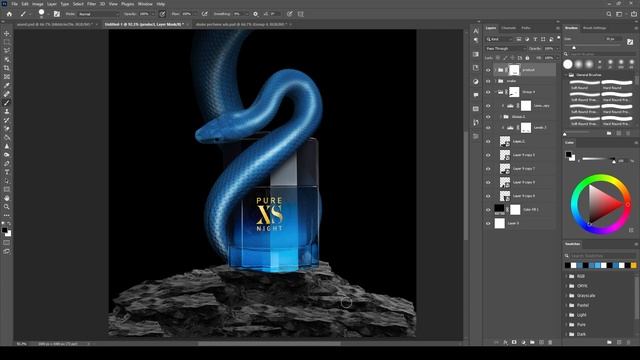Click the Home icon in the options bar
This screenshot has height=360, width=640.
pyautogui.click(x=9, y=14)
